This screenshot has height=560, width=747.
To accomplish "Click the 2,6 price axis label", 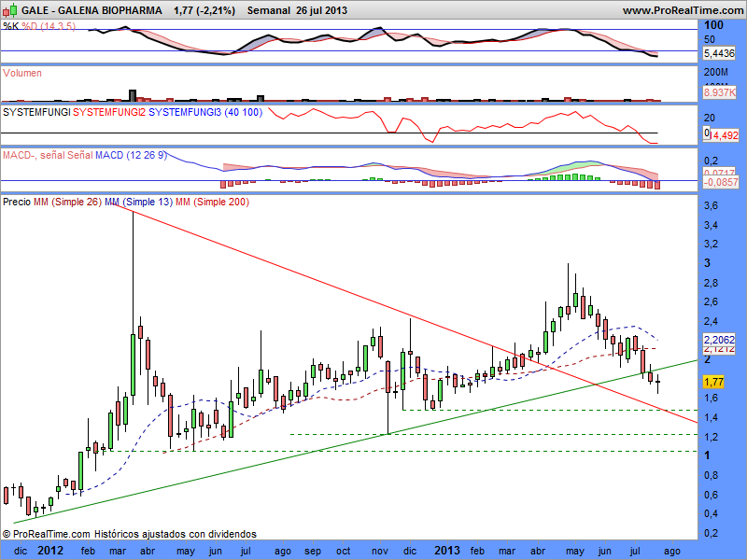I will [x=712, y=301].
